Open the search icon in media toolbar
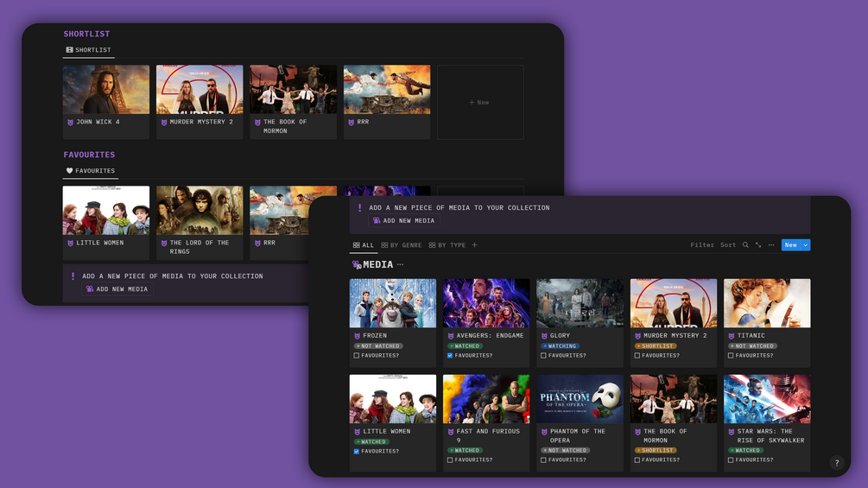868x488 pixels. [745, 245]
